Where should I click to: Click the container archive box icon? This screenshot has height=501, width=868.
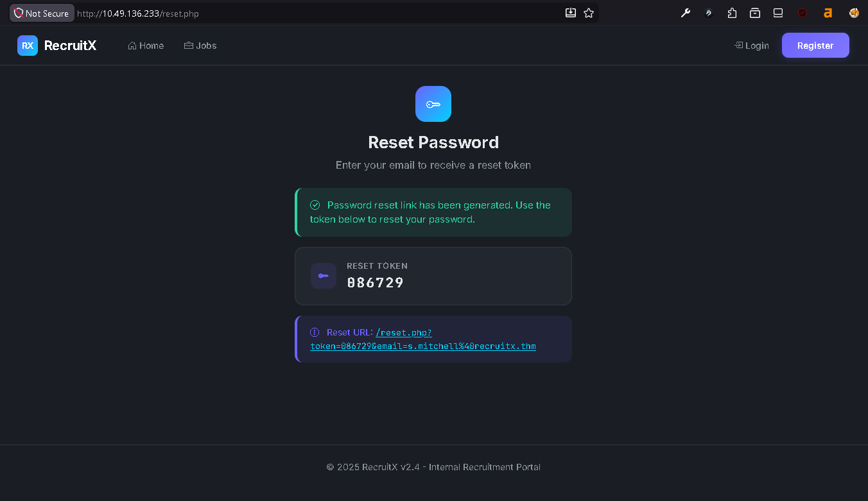pos(755,13)
